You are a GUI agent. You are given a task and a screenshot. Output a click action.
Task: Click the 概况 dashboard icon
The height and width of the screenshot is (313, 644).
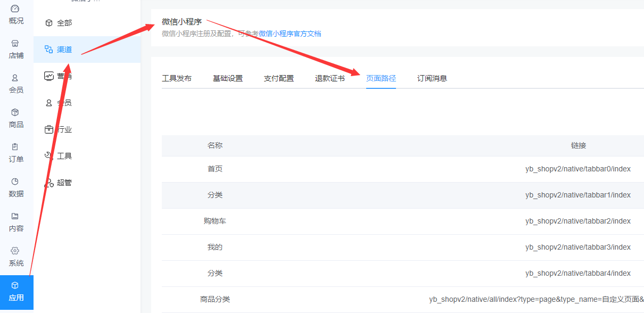[x=15, y=9]
